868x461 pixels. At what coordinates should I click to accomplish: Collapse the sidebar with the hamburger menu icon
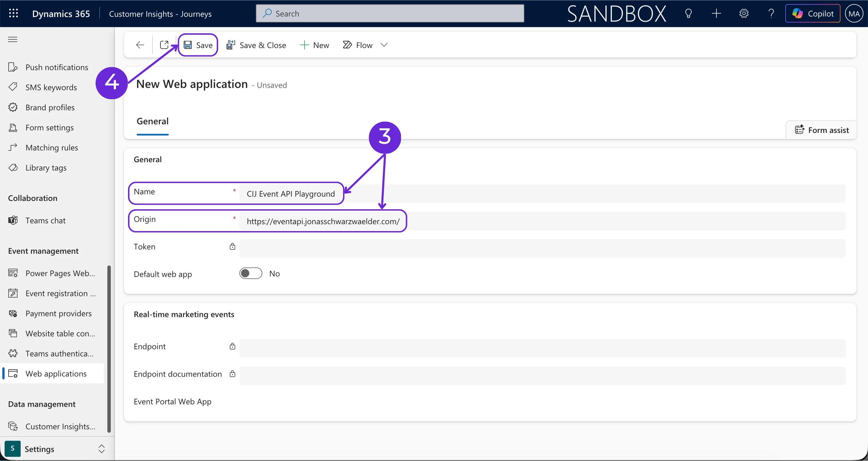13,39
